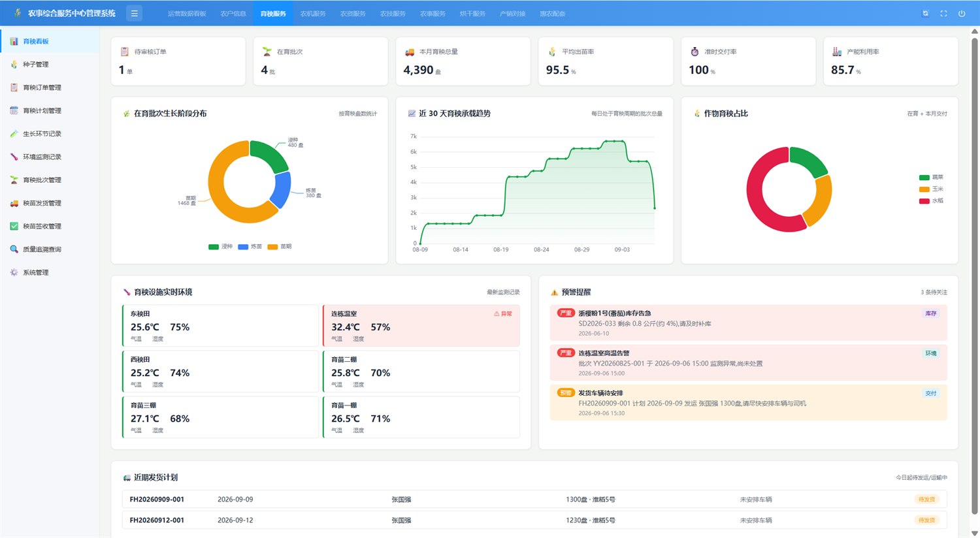Toggle the sidebar collapse hamburger button

134,13
